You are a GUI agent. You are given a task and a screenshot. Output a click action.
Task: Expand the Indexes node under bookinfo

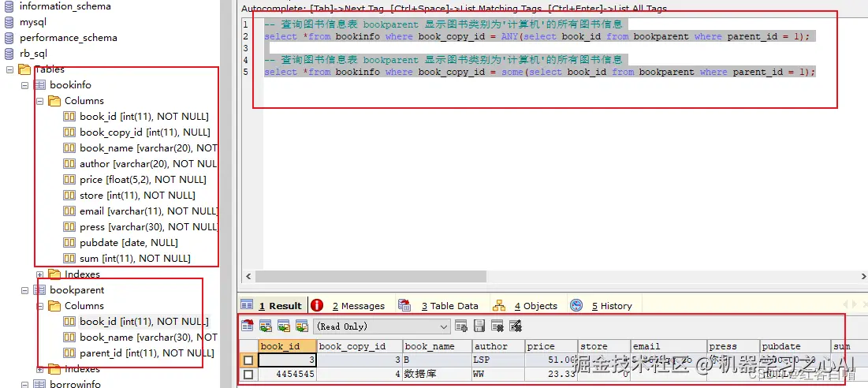(40, 274)
